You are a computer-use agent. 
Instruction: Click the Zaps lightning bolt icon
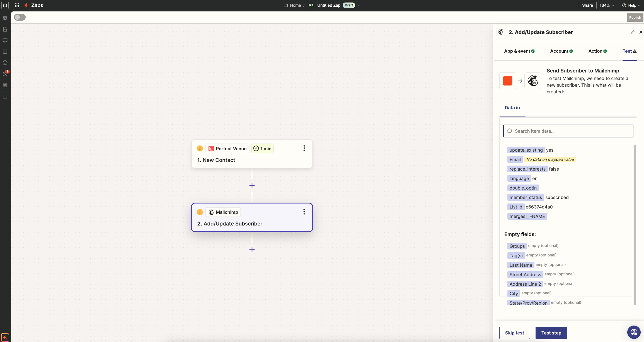(26, 5)
